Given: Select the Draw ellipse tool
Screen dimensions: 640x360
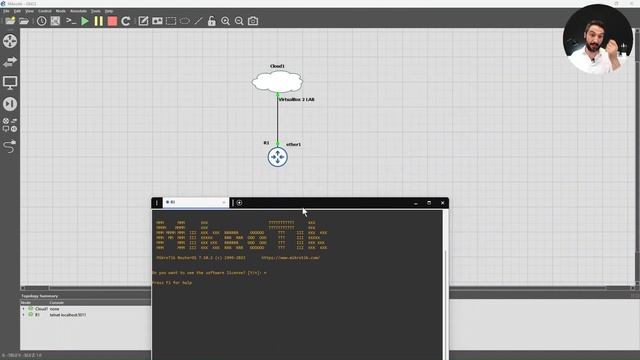Looking at the screenshot, I should point(184,21).
